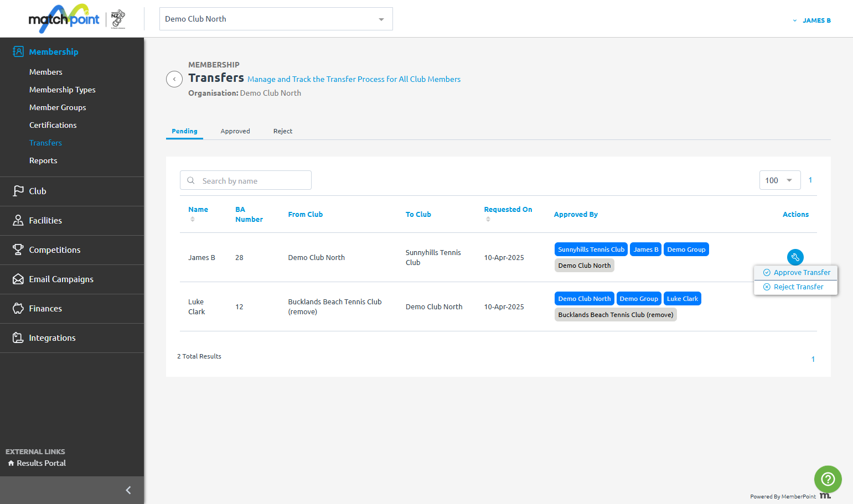
Task: Click the Finances piggy bank icon
Action: point(18,308)
